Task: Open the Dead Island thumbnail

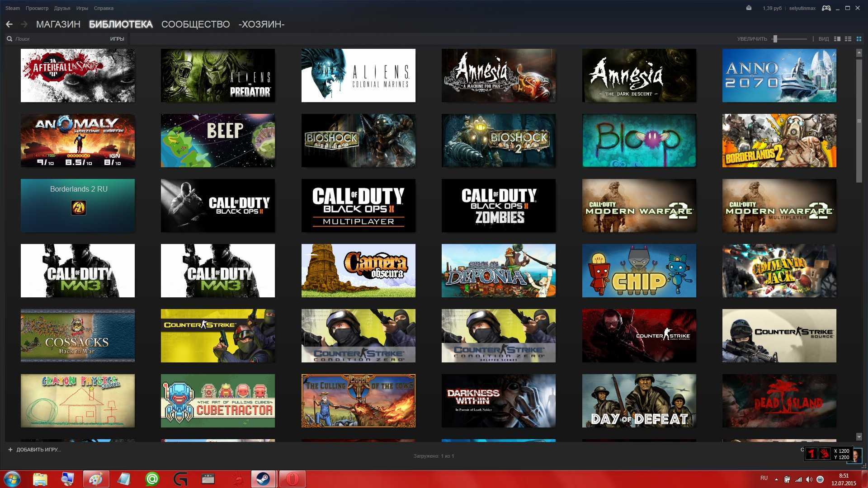Action: (779, 401)
